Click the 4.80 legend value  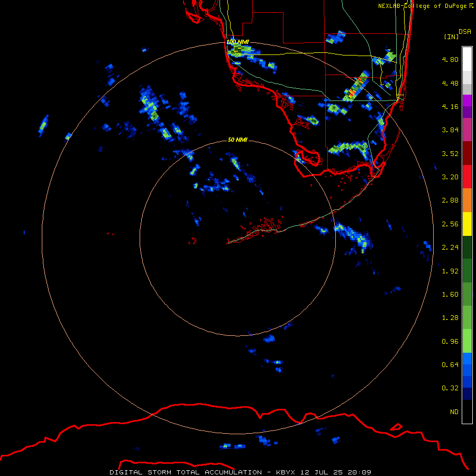pyautogui.click(x=450, y=59)
